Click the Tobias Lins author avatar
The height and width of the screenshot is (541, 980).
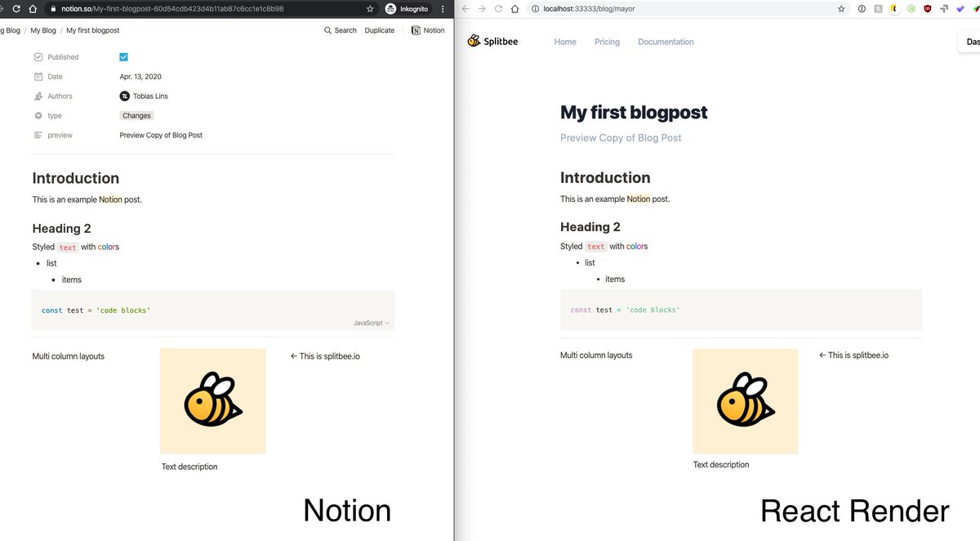click(x=124, y=96)
